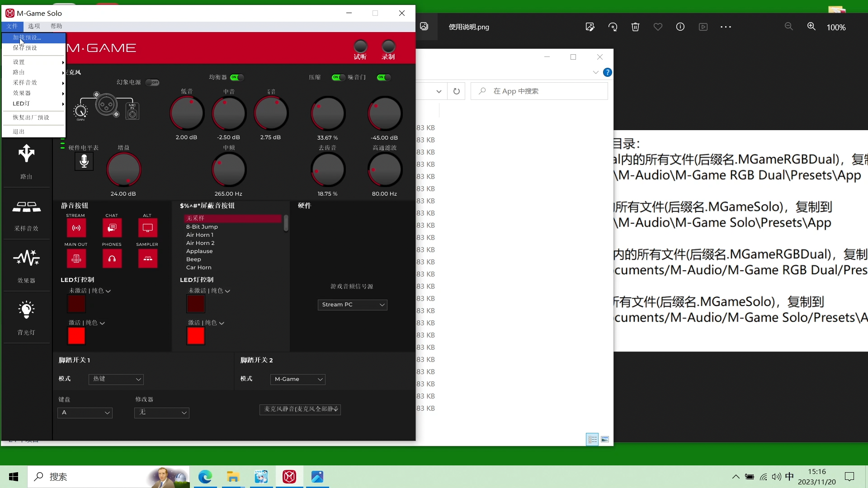Viewport: 868px width, 488px height.
Task: Click the sample list scrollbar
Action: pos(286,223)
